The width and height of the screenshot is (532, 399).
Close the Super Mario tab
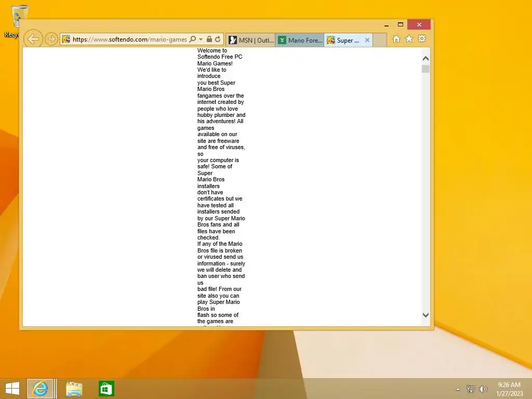[x=367, y=40]
